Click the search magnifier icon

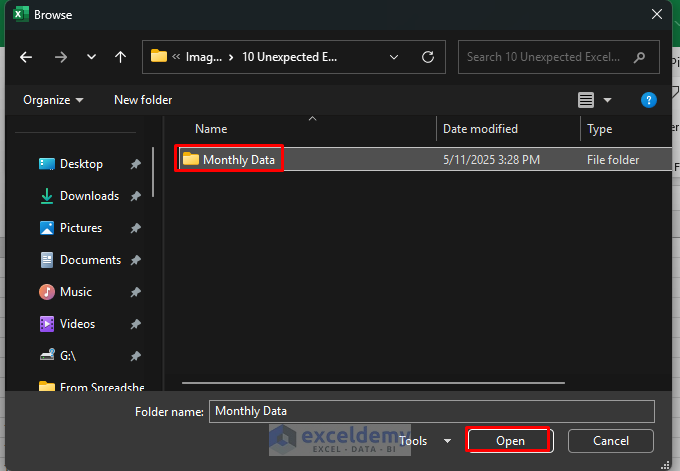pos(639,57)
